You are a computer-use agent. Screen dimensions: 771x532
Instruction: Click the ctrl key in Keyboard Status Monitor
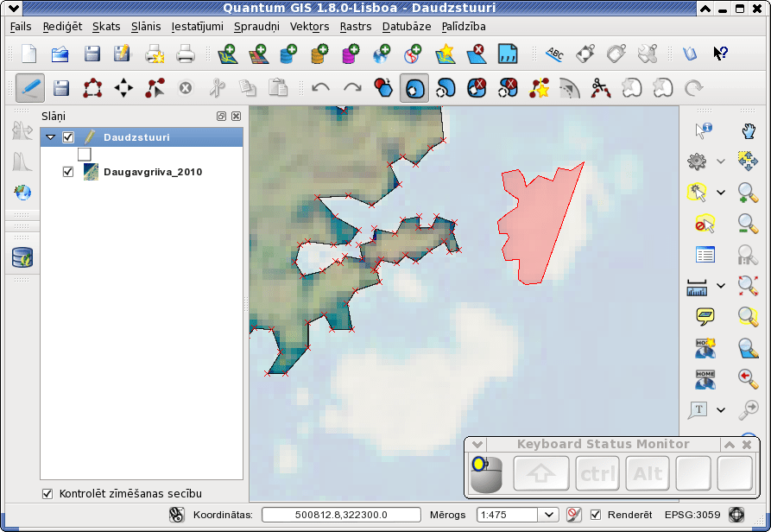(597, 473)
